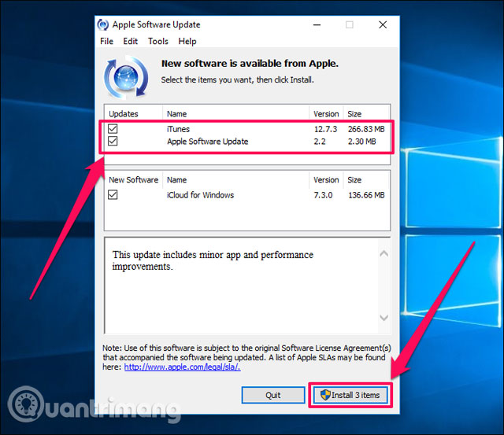Click the iTunes version 12.7.3 cell

point(325,129)
